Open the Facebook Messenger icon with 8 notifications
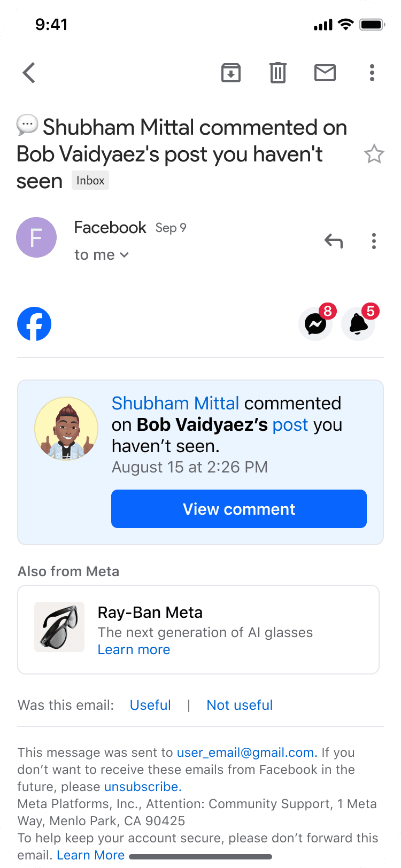The width and height of the screenshot is (401, 868). click(x=315, y=324)
